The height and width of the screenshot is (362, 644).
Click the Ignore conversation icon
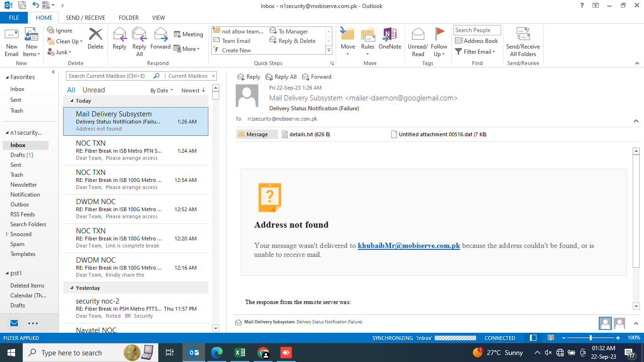point(51,31)
